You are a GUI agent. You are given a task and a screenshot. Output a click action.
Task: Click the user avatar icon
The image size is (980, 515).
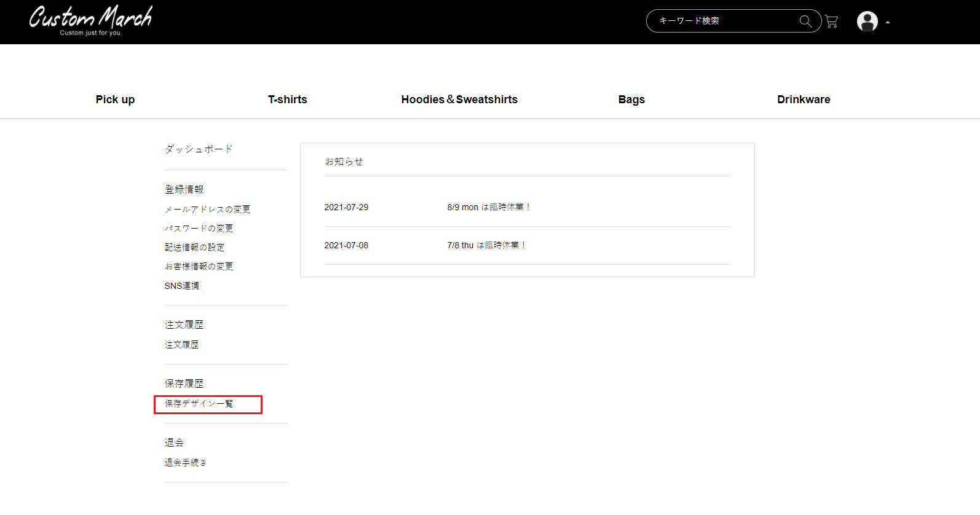click(x=867, y=22)
